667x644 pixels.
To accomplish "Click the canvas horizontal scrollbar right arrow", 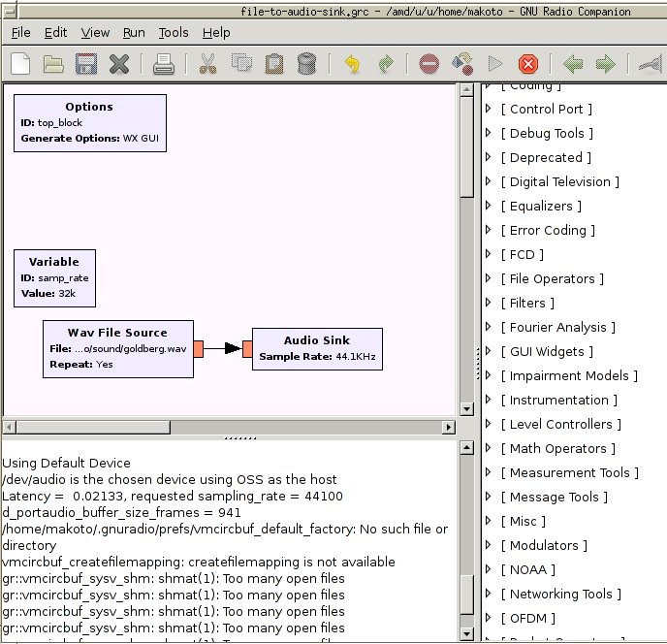I will tap(448, 427).
